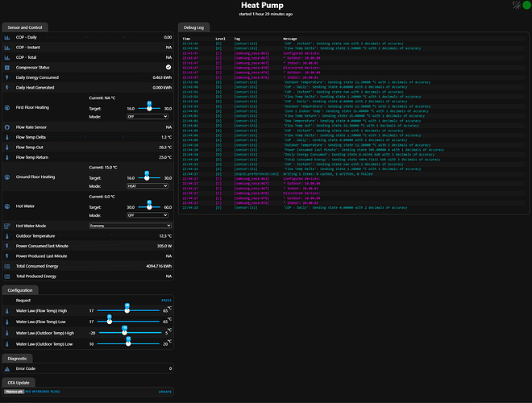Click the COP - Daily chart icon

(7, 37)
